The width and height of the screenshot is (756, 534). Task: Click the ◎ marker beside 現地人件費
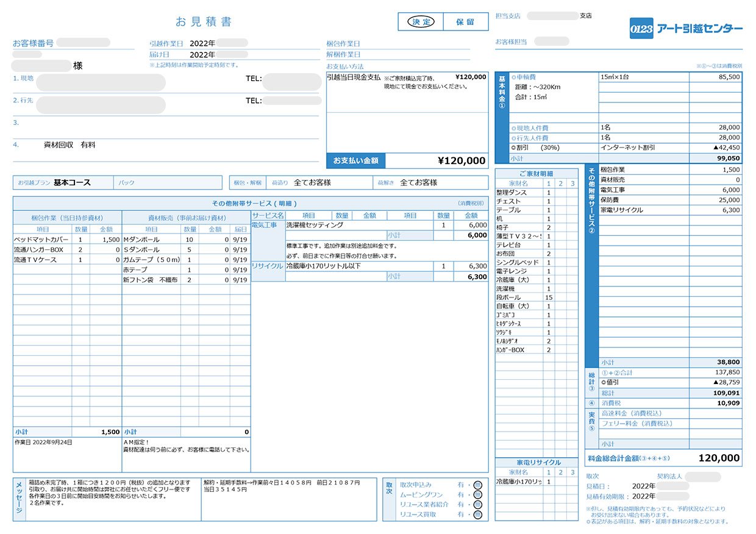pos(513,128)
